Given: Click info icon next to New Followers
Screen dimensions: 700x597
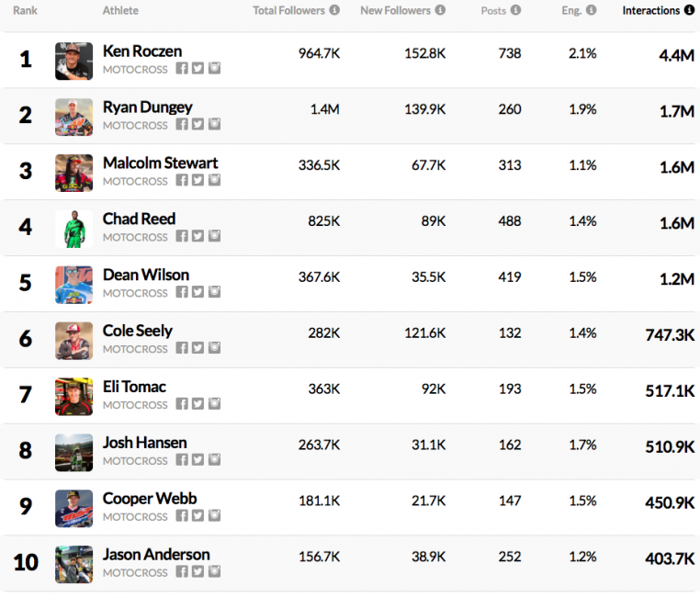Looking at the screenshot, I should pyautogui.click(x=440, y=11).
